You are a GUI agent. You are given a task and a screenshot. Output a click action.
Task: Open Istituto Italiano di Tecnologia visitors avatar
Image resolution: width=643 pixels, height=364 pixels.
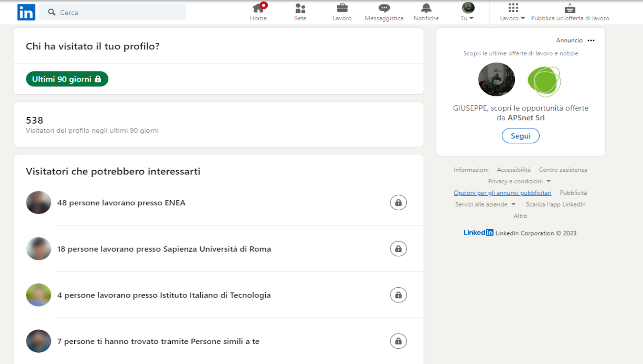39,295
